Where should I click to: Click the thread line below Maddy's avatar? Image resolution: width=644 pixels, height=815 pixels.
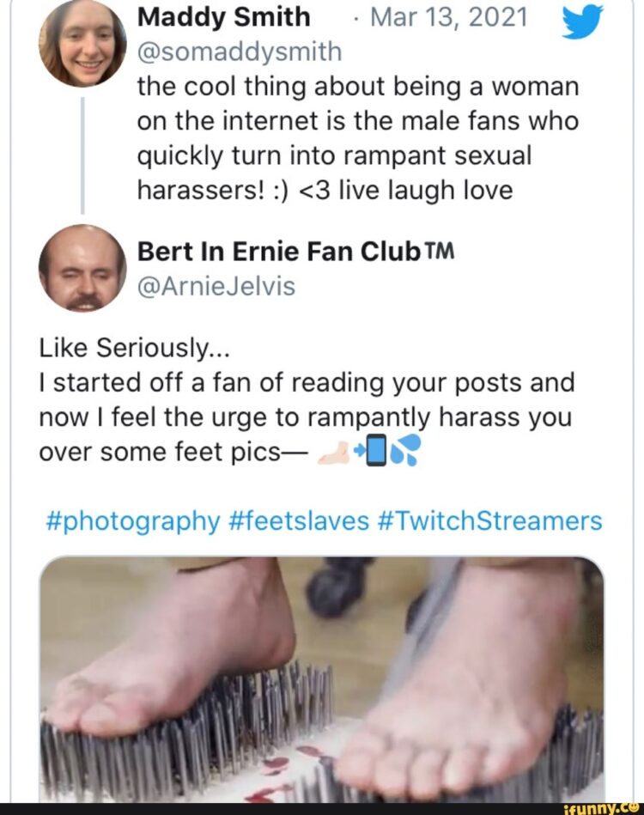[82, 155]
